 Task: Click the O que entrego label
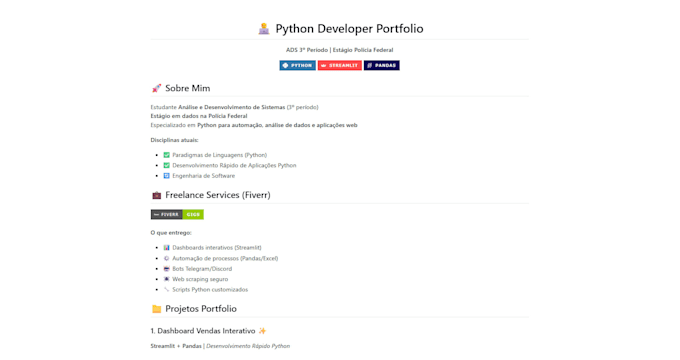(171, 233)
